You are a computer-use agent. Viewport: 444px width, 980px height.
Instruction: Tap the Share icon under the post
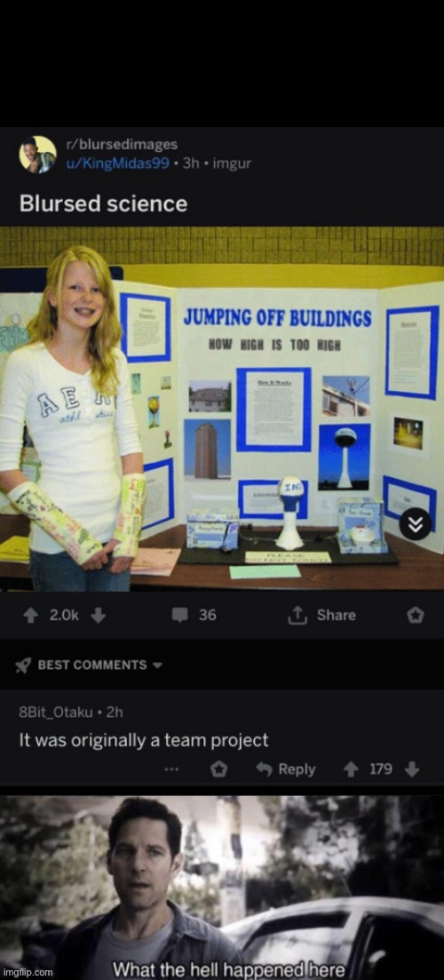click(295, 616)
